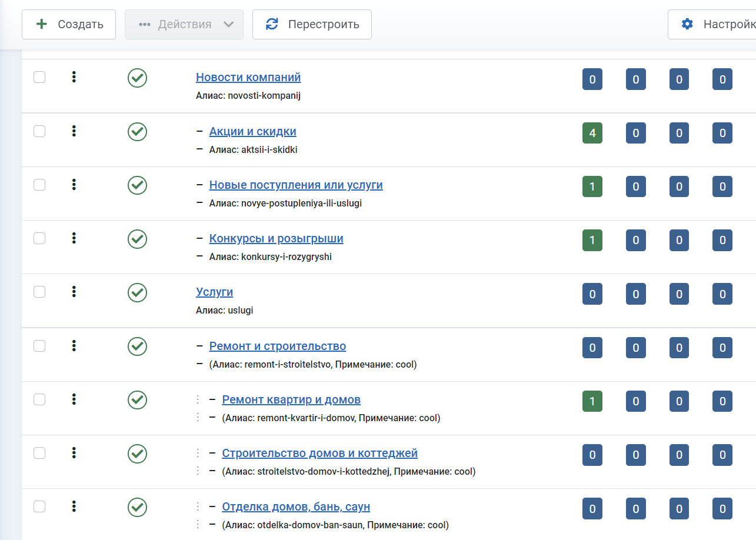Click the gear icon in Настройки button
756x540 pixels.
coord(687,24)
